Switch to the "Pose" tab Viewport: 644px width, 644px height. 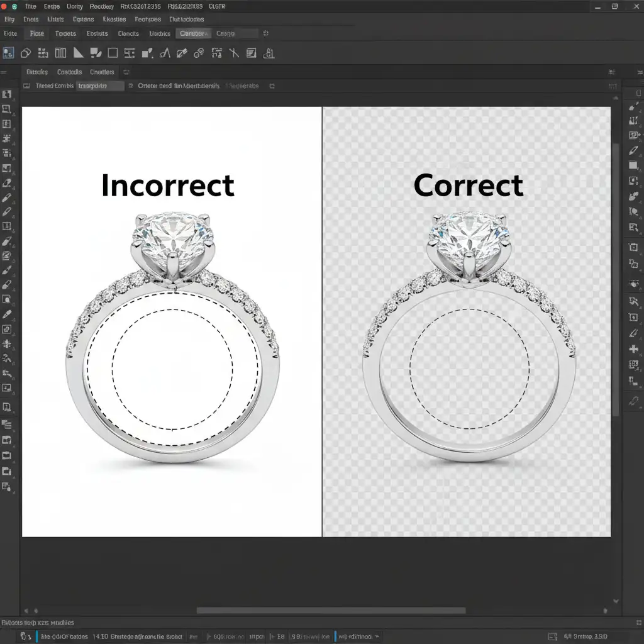click(37, 33)
